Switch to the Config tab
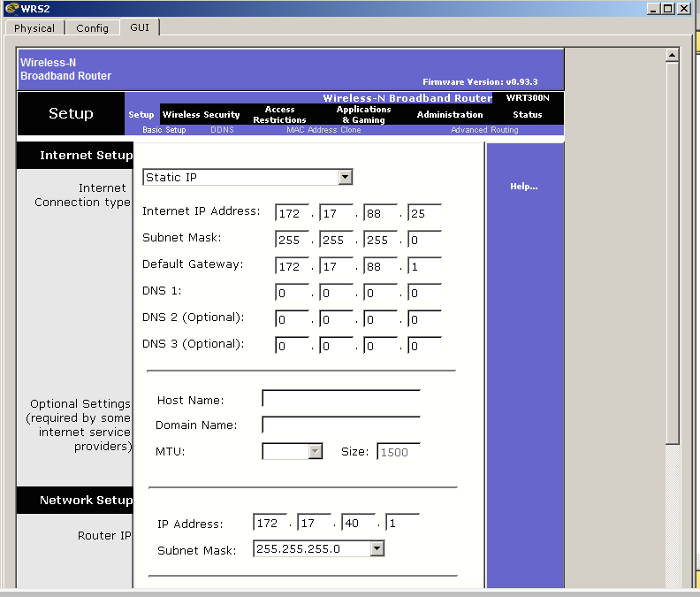This screenshot has width=700, height=597. click(93, 28)
